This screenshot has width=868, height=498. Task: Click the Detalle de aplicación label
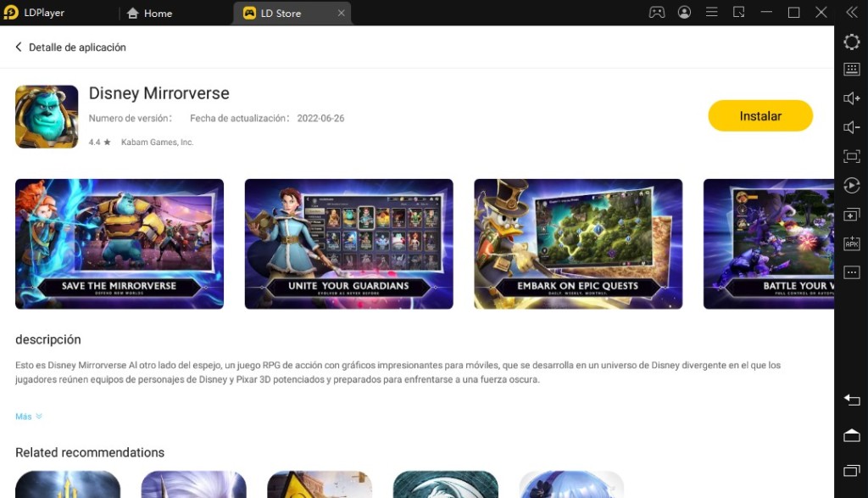click(77, 48)
